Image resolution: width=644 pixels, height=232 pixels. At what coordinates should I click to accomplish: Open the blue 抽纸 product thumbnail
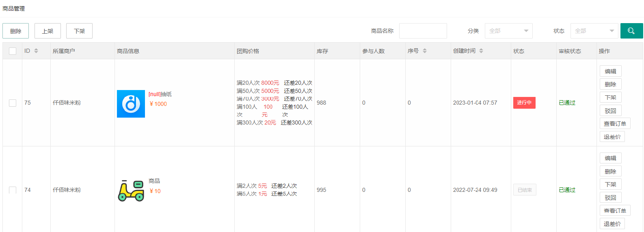pyautogui.click(x=131, y=104)
